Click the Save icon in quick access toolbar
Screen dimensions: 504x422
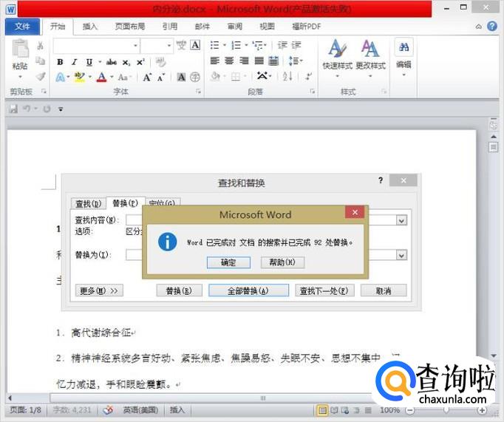click(13, 109)
